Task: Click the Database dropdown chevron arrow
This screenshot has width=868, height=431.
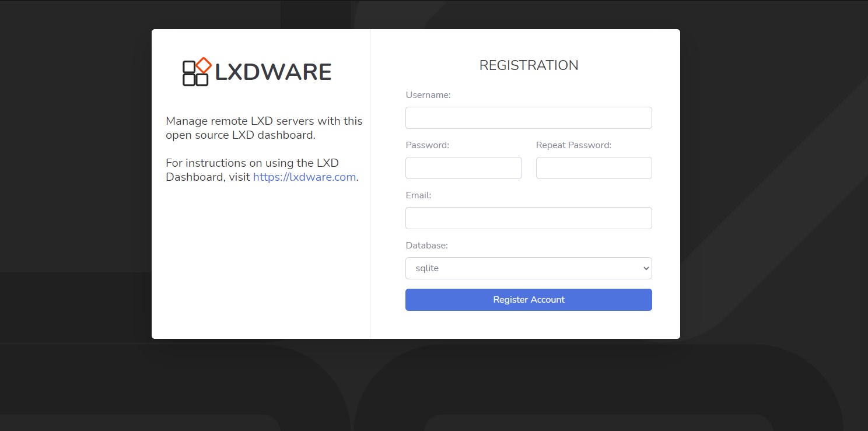Action: [646, 268]
